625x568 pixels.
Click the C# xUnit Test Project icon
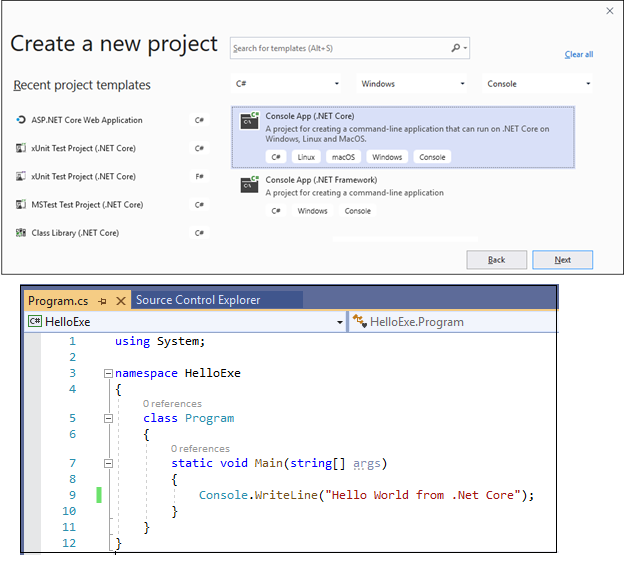tap(21, 148)
